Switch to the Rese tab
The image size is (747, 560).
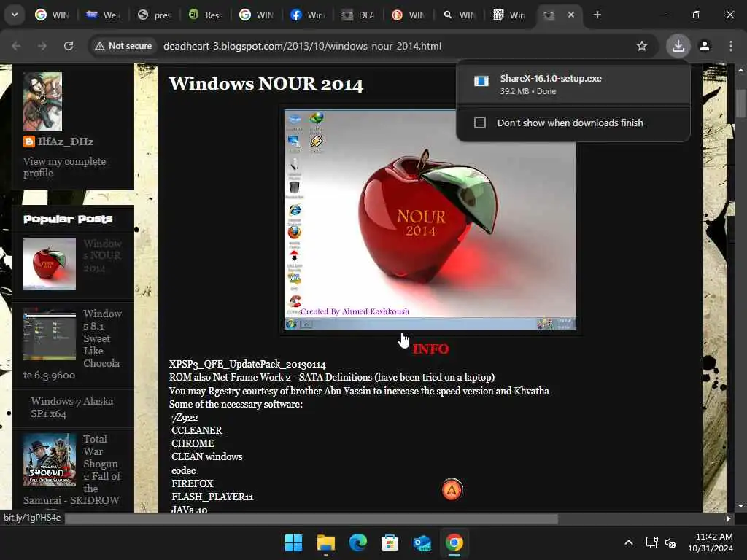205,15
